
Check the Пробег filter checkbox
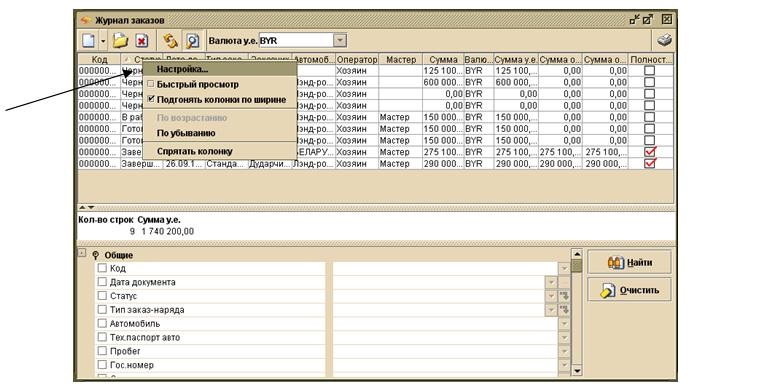pos(102,351)
